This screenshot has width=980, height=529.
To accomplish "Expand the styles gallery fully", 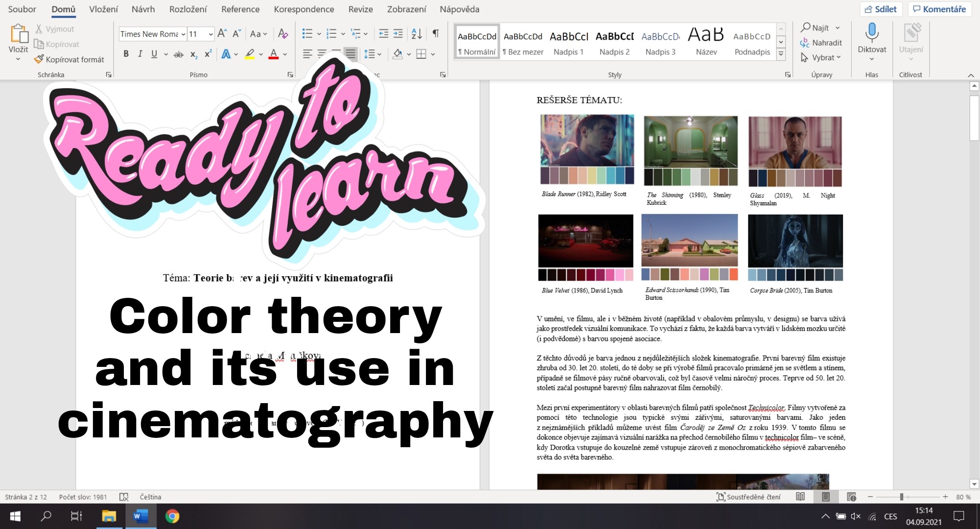I will point(781,54).
